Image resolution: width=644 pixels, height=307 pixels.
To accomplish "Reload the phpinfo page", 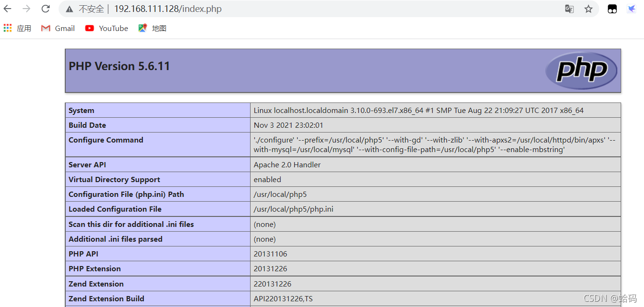I will coord(46,9).
